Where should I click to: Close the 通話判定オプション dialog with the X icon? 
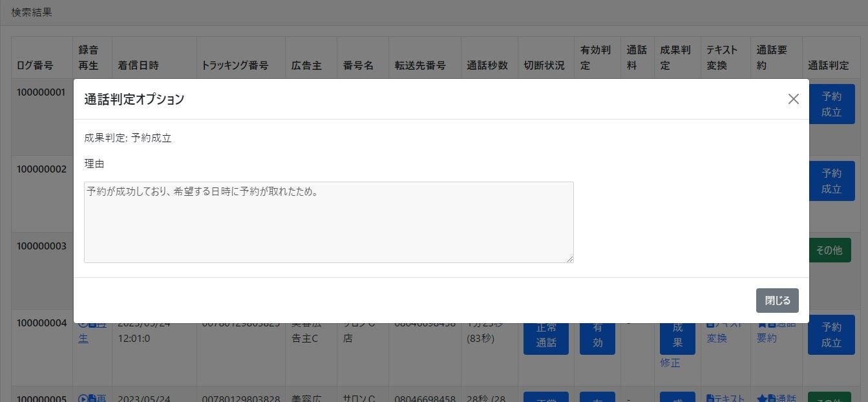(794, 99)
